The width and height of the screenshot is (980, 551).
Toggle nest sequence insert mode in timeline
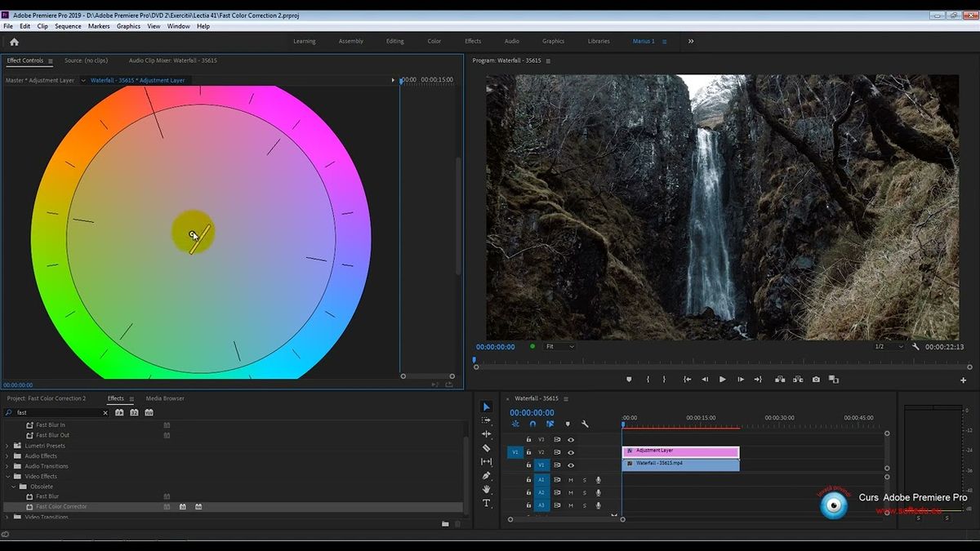[515, 424]
